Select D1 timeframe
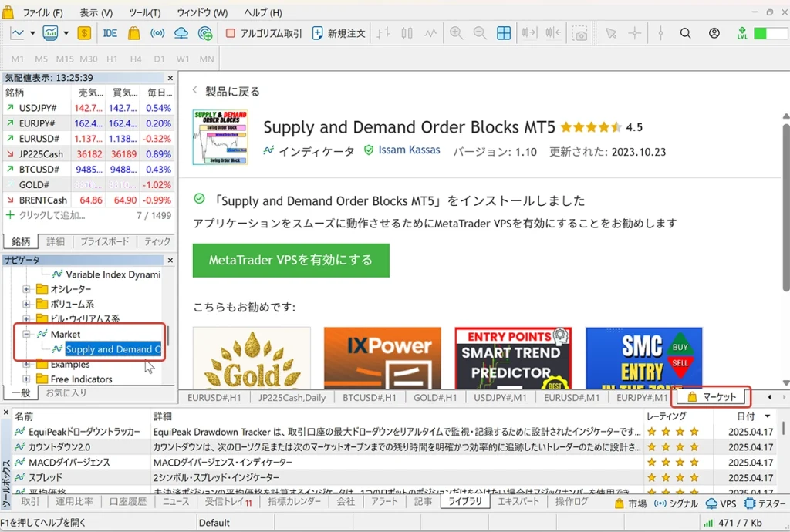This screenshot has width=790, height=532. pos(159,59)
